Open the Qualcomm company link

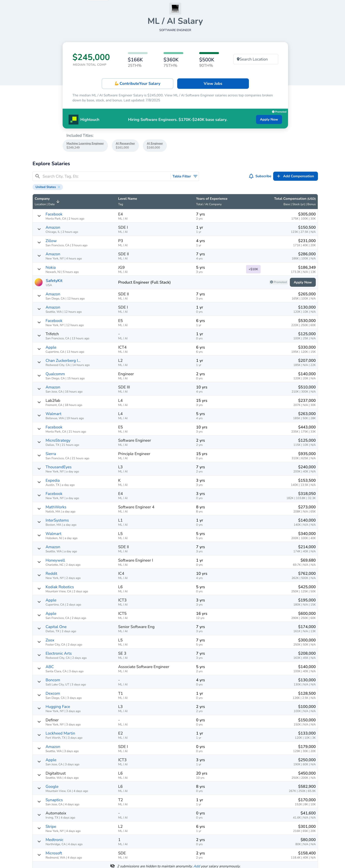[x=55, y=374]
